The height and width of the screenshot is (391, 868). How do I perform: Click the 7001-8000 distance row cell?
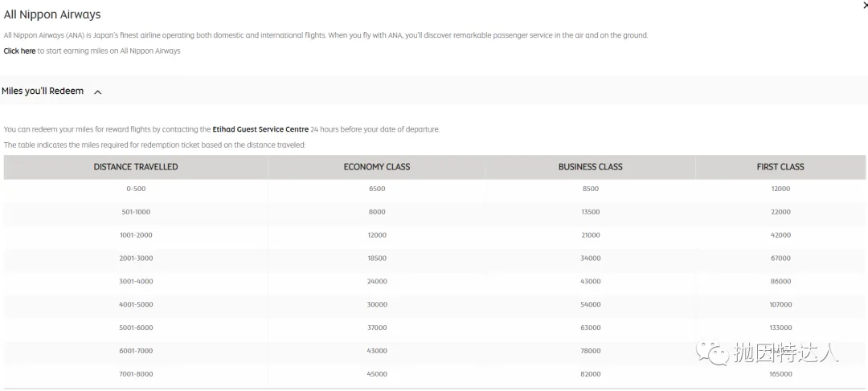(x=136, y=374)
